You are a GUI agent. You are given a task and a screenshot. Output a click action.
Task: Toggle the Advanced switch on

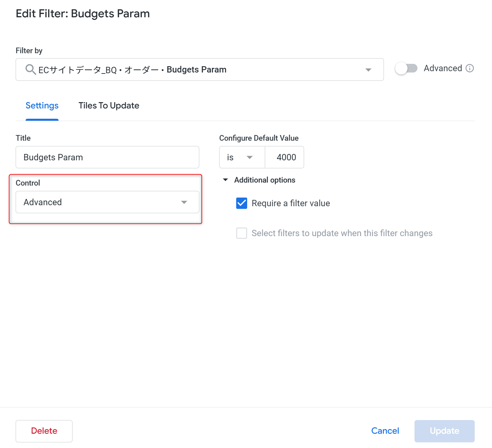point(406,69)
